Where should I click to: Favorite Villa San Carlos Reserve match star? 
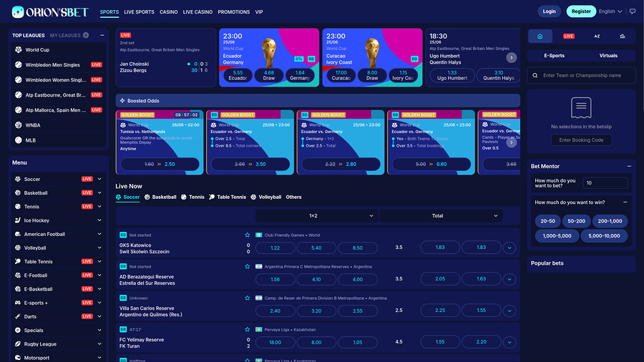(248, 298)
